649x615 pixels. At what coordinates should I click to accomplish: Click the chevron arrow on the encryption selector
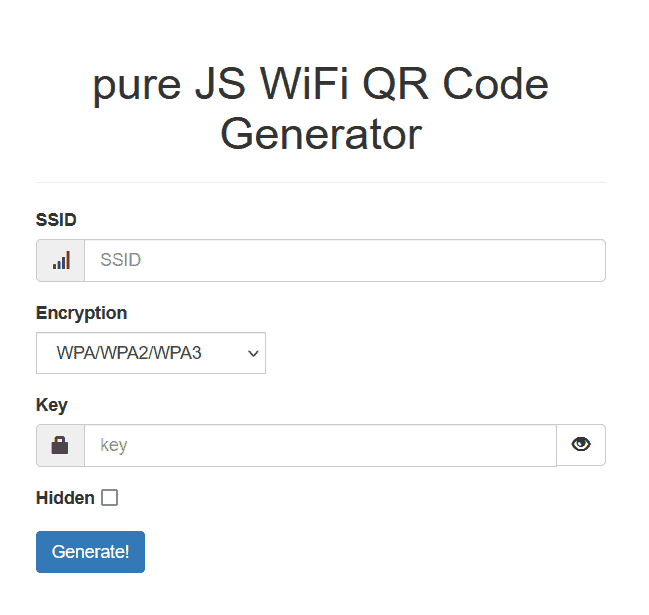coord(253,353)
